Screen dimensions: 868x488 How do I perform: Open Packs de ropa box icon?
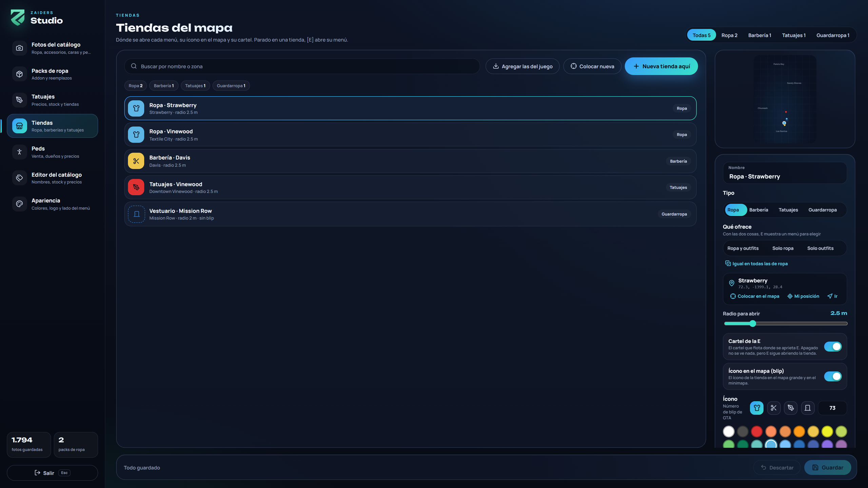click(x=19, y=74)
